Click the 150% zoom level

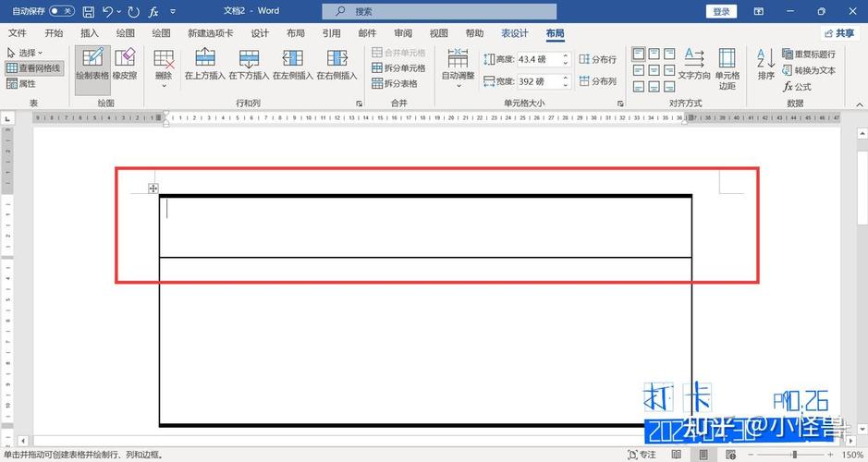pyautogui.click(x=852, y=455)
